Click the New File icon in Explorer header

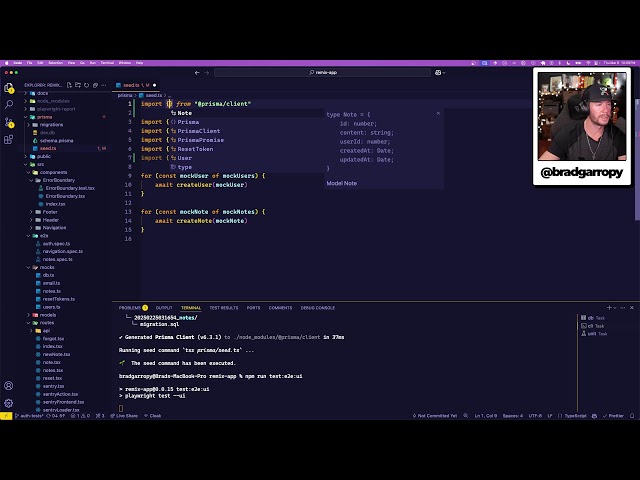(x=69, y=85)
